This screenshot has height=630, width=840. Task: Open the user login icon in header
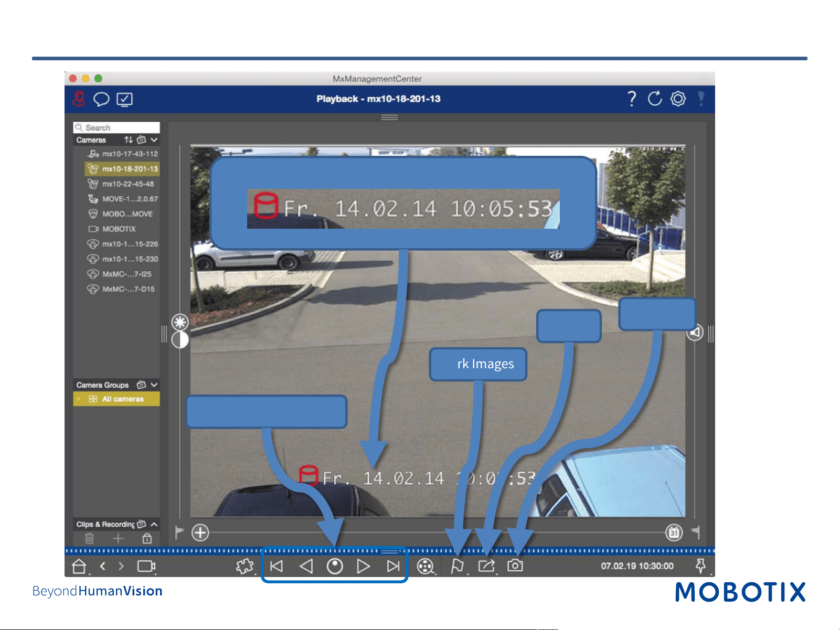[79, 99]
